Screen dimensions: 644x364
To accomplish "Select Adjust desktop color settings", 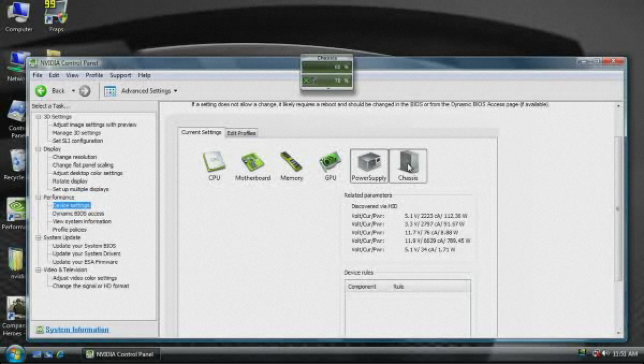I will [88, 173].
